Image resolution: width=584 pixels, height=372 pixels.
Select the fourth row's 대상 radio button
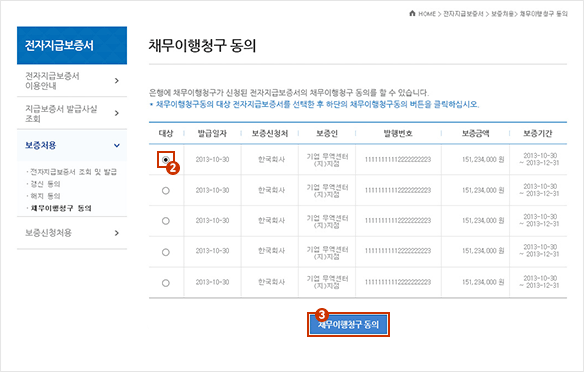(x=166, y=252)
